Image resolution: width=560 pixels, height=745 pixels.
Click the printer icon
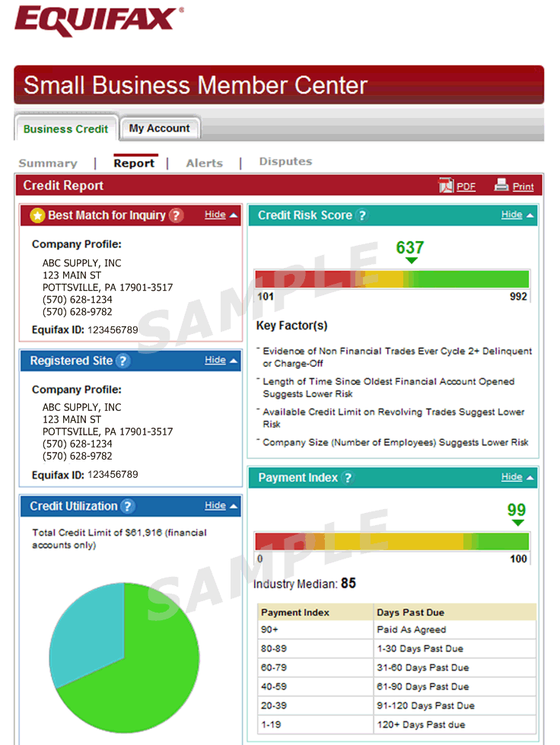pyautogui.click(x=501, y=184)
